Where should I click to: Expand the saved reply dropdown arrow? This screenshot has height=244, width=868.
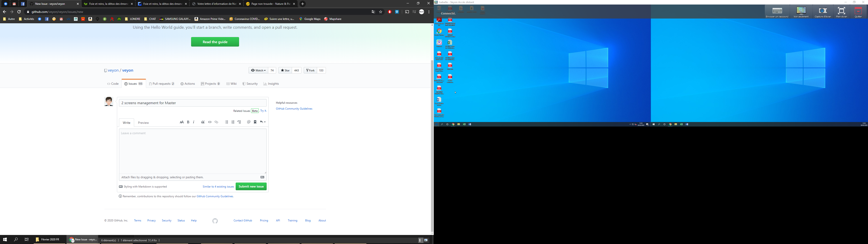click(x=265, y=122)
